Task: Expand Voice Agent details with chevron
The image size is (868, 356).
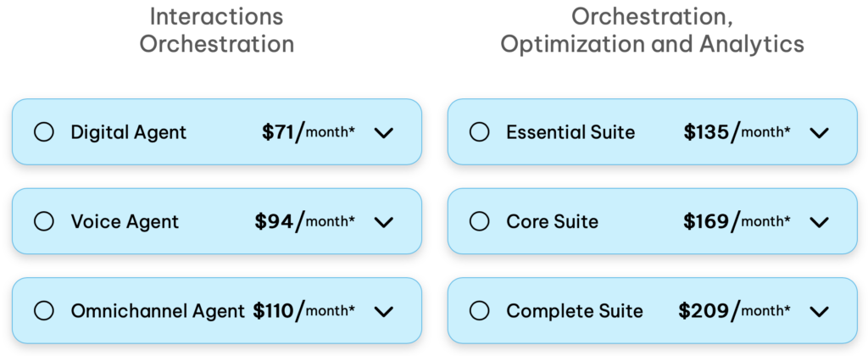Action: (384, 222)
